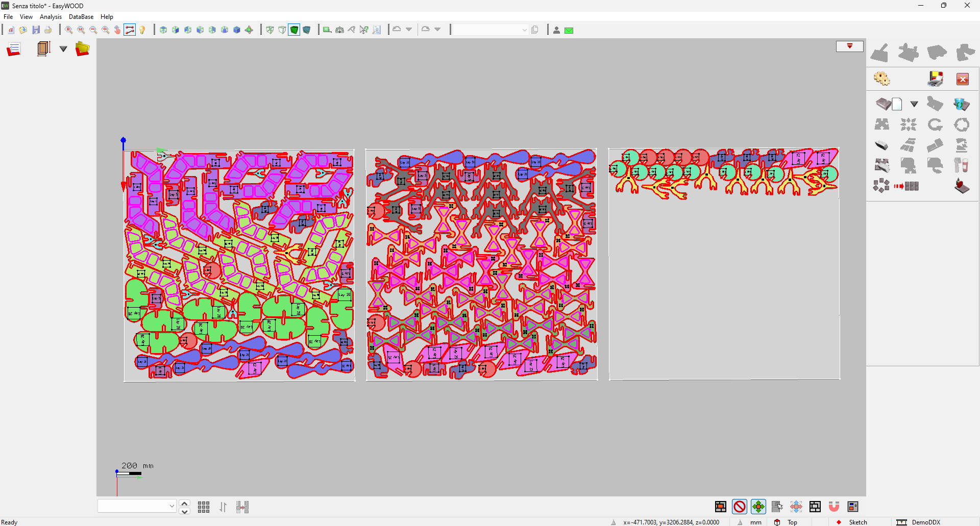Image resolution: width=980 pixels, height=526 pixels.
Task: Enable the shaded-with-edges display mode
Action: click(x=307, y=30)
